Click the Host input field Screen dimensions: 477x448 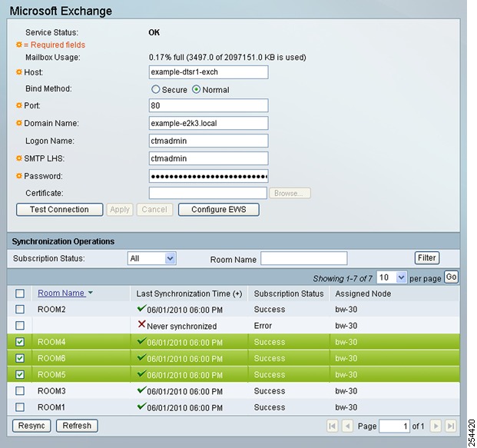coord(208,72)
